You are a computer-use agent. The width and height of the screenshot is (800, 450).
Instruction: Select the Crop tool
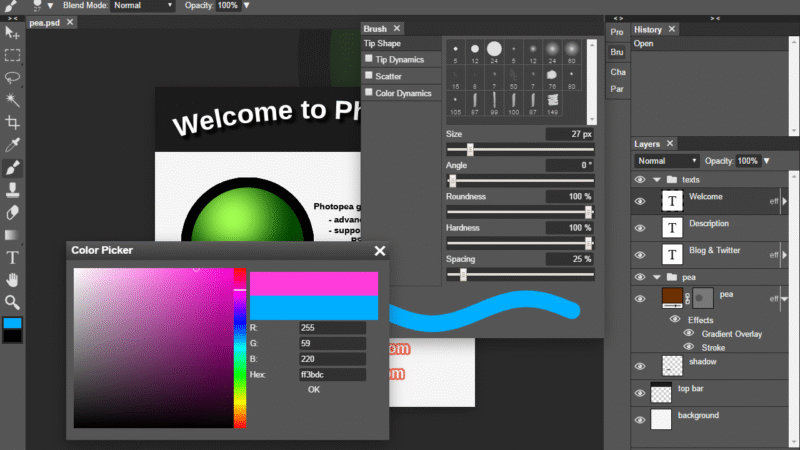[x=13, y=122]
